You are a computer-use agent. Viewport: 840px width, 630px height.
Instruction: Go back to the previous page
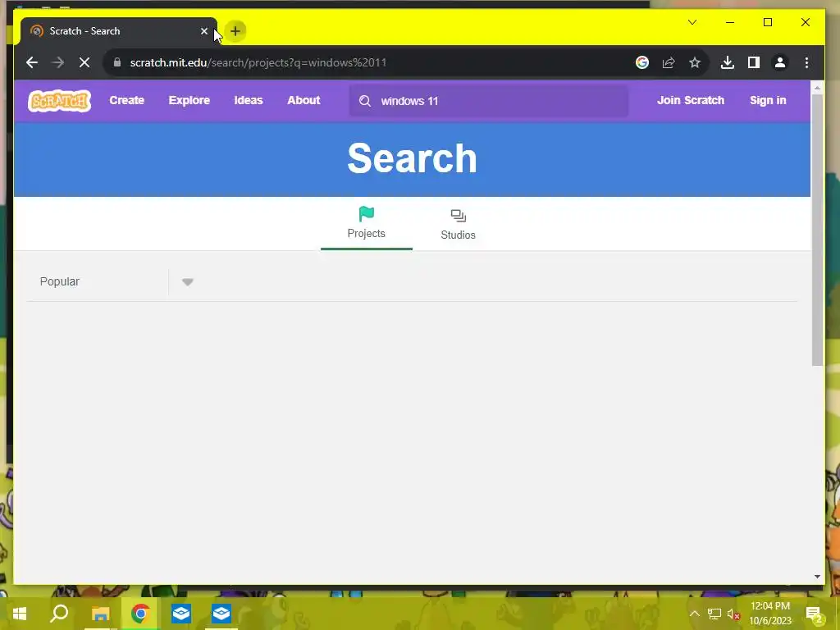(x=32, y=62)
